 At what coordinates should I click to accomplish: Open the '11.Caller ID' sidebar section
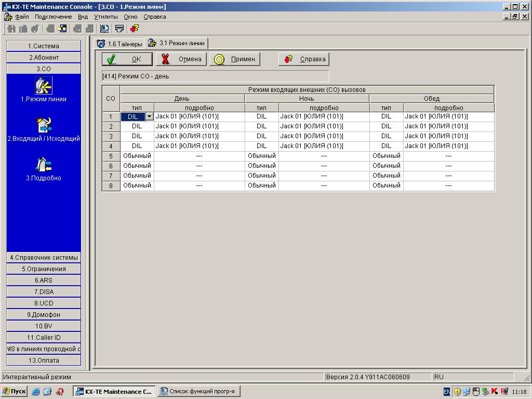point(44,337)
